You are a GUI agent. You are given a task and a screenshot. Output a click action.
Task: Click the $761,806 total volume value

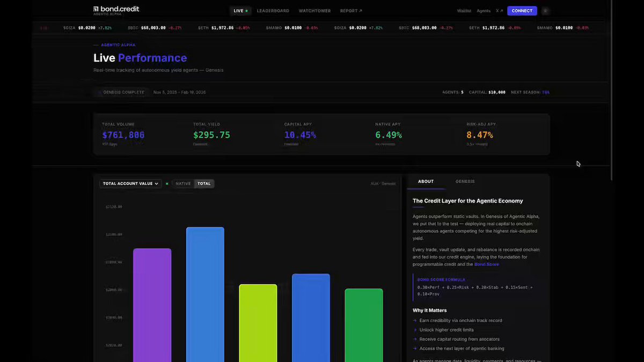(x=123, y=135)
